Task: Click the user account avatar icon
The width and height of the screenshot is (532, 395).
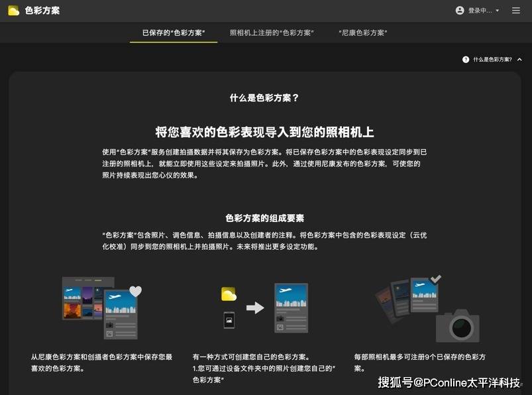Action: click(460, 11)
